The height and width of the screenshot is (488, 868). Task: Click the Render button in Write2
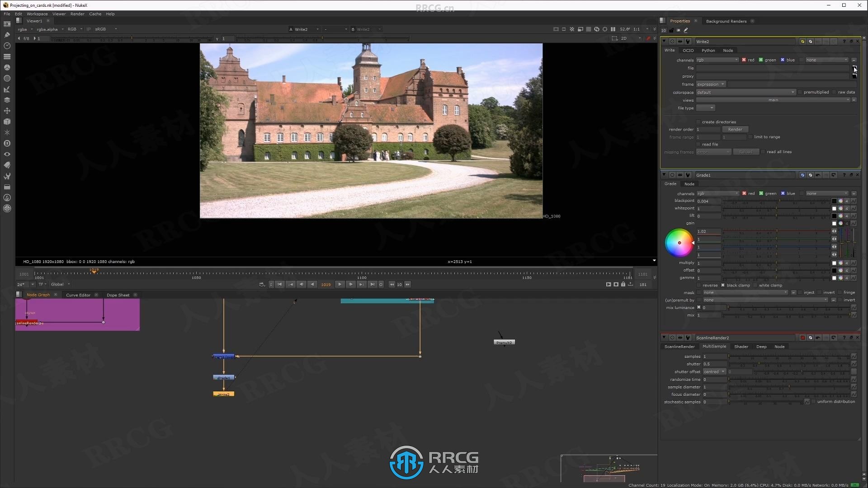coord(735,129)
